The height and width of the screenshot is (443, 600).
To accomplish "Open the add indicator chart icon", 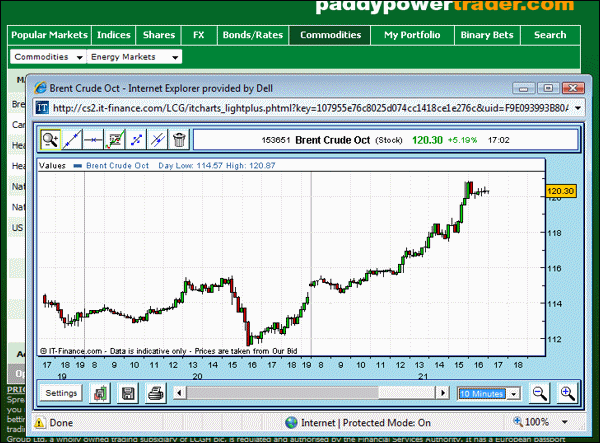I will coord(115,140).
